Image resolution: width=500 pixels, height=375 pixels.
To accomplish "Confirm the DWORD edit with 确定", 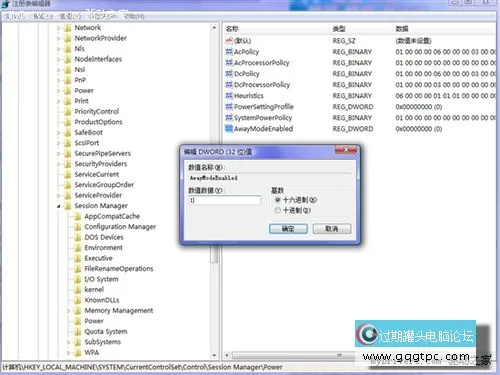I will (x=288, y=229).
